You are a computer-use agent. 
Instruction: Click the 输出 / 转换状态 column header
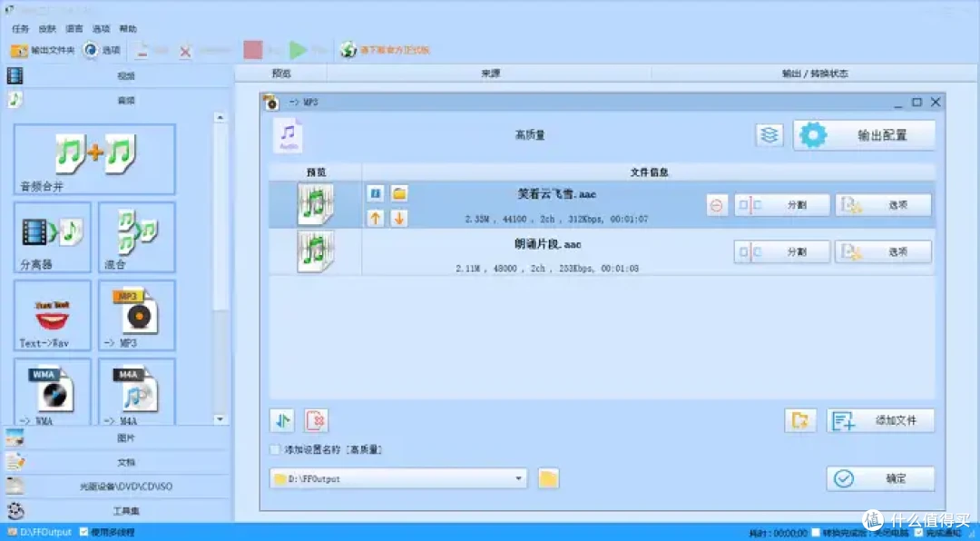pyautogui.click(x=815, y=74)
